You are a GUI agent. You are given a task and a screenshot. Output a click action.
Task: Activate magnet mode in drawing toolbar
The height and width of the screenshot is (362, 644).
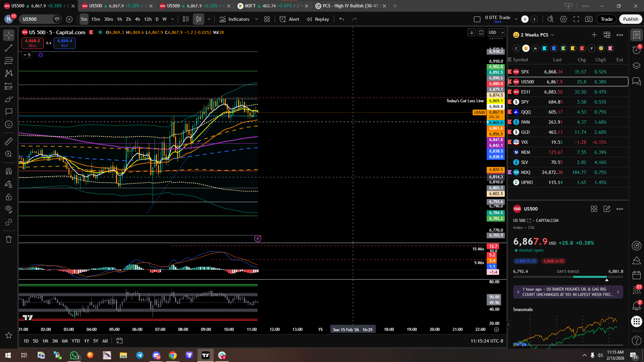tap(9, 171)
